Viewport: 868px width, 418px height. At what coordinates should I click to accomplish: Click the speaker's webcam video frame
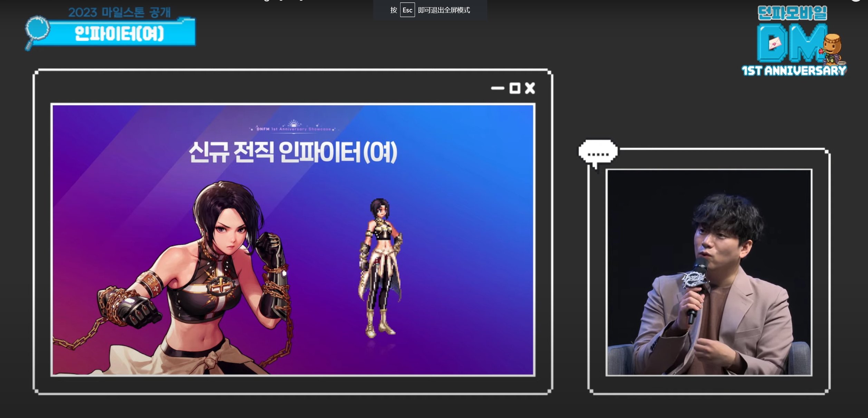(x=709, y=272)
